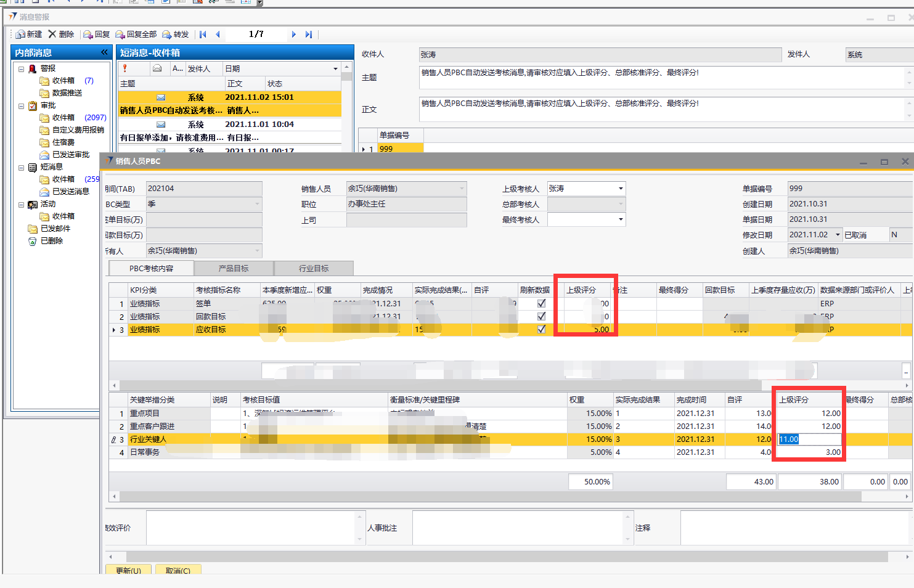Click the 转发 forward icon
The height and width of the screenshot is (588, 914).
[x=167, y=35]
